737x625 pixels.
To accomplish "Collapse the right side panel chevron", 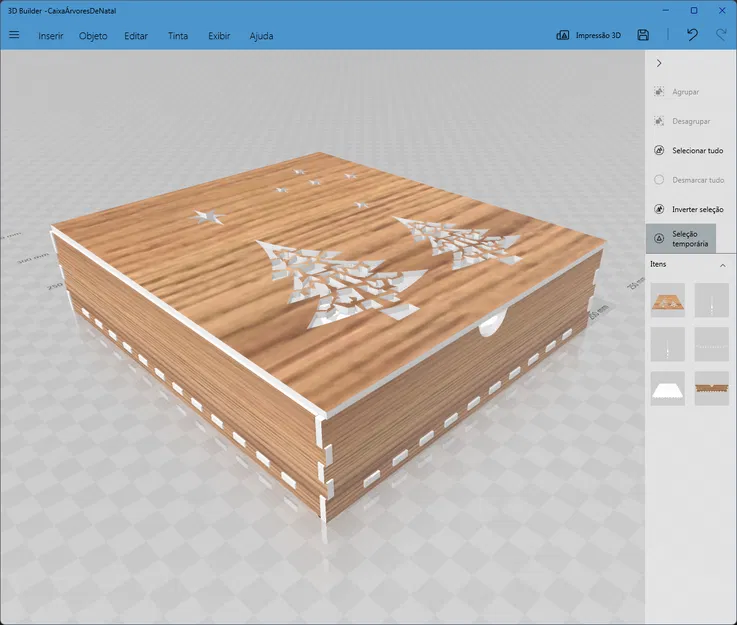I will [x=659, y=63].
